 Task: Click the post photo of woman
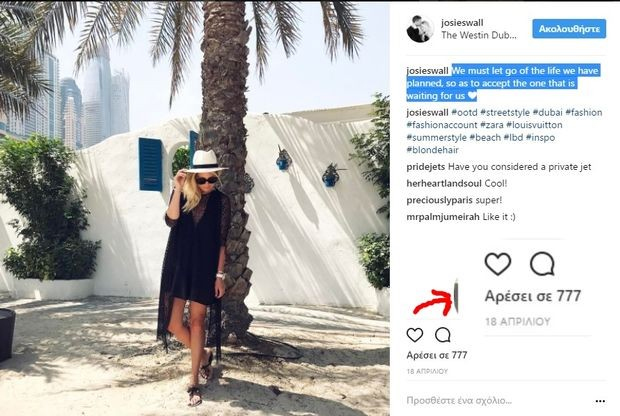(x=195, y=209)
